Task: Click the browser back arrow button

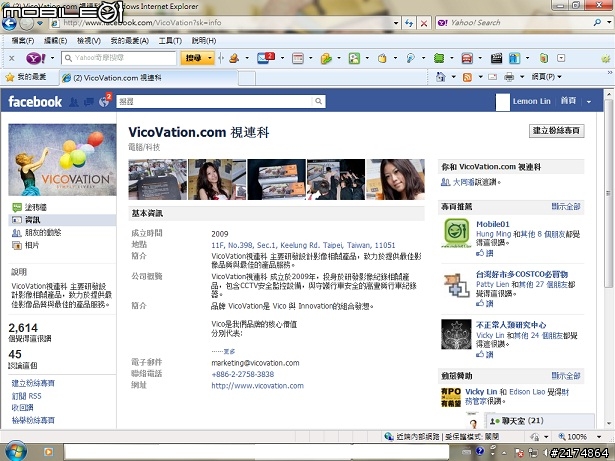Action: (9, 24)
